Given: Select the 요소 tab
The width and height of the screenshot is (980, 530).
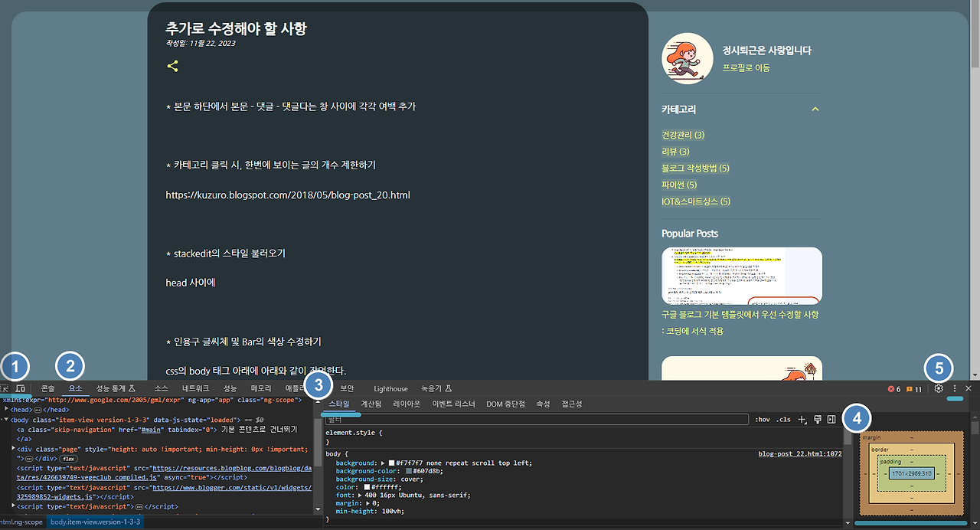Looking at the screenshot, I should click(x=75, y=389).
